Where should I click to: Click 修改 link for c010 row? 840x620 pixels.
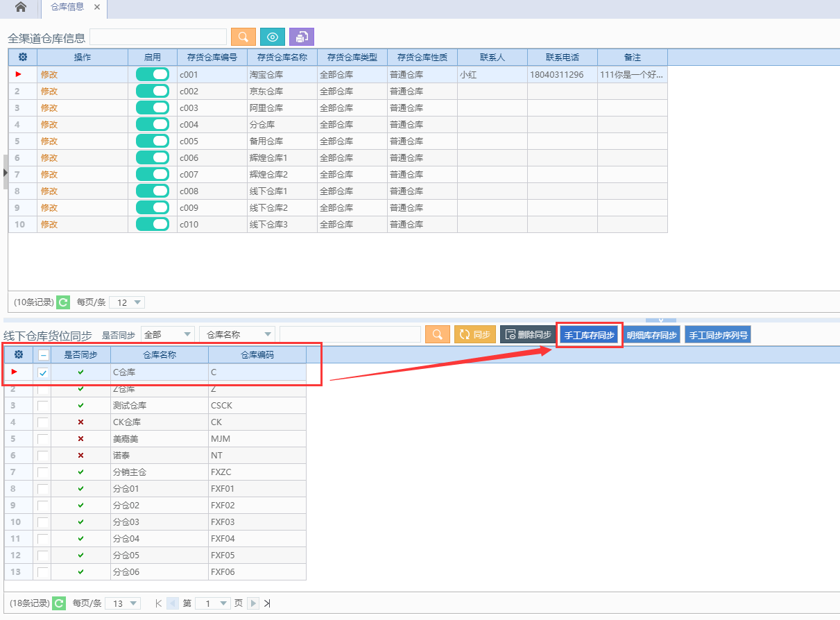[x=49, y=224]
